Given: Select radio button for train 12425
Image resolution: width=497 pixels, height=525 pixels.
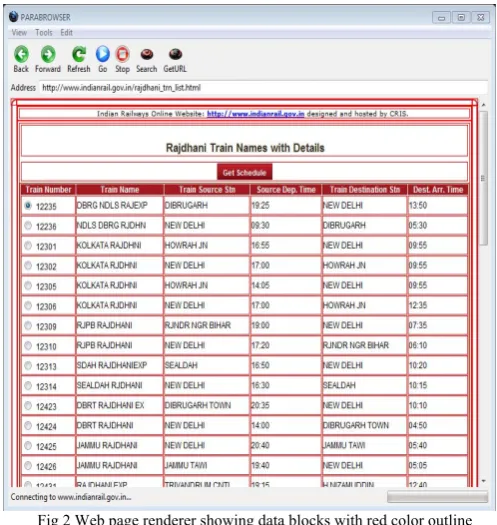Looking at the screenshot, I should point(28,446).
